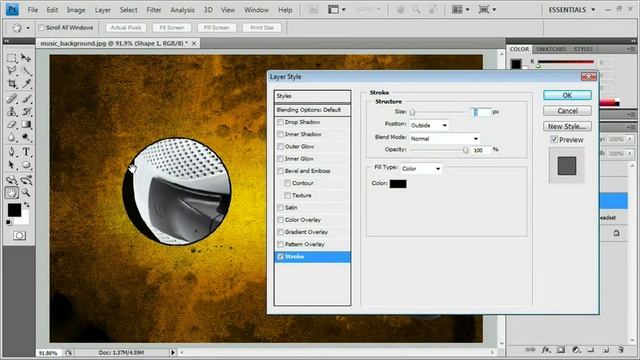
Task: Open the Arrange Documents dropdown
Action: (461, 9)
